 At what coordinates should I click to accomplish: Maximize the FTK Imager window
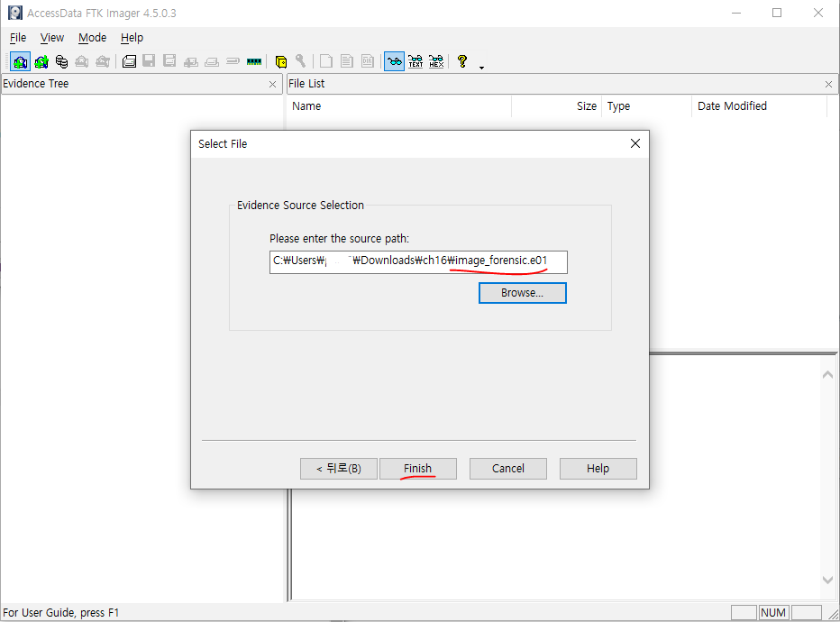pyautogui.click(x=777, y=13)
